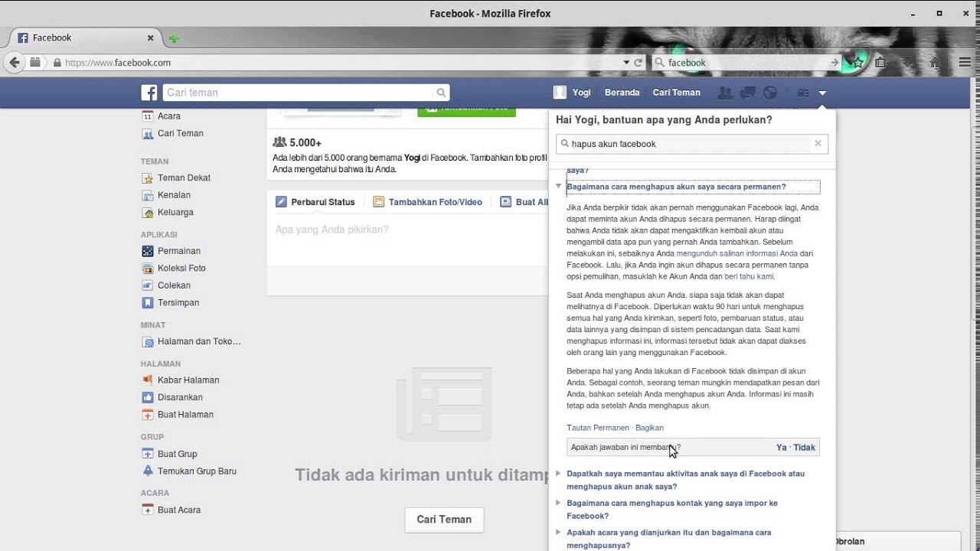Collapse the 'menghapus akun saya secara permanen' answer
Viewport: 980px width, 551px height.
tap(676, 187)
